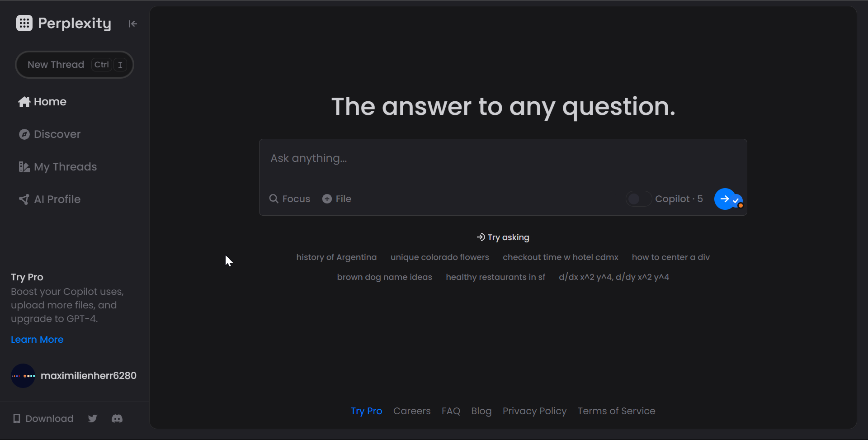Click the Learn More link
The width and height of the screenshot is (868, 440).
pyautogui.click(x=37, y=340)
